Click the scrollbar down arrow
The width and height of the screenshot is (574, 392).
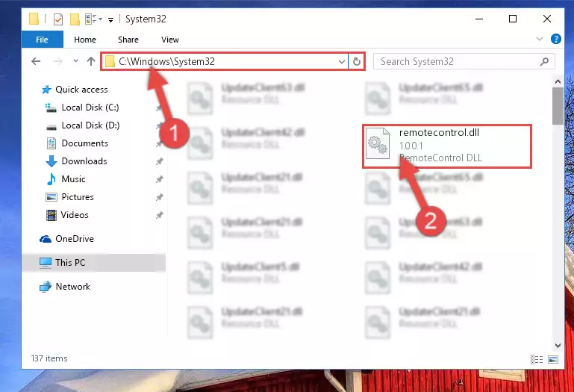(x=558, y=346)
